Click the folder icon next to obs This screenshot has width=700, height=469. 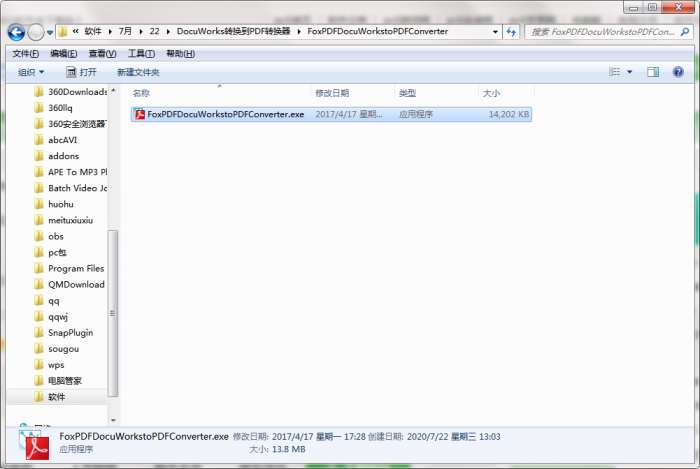[39, 236]
